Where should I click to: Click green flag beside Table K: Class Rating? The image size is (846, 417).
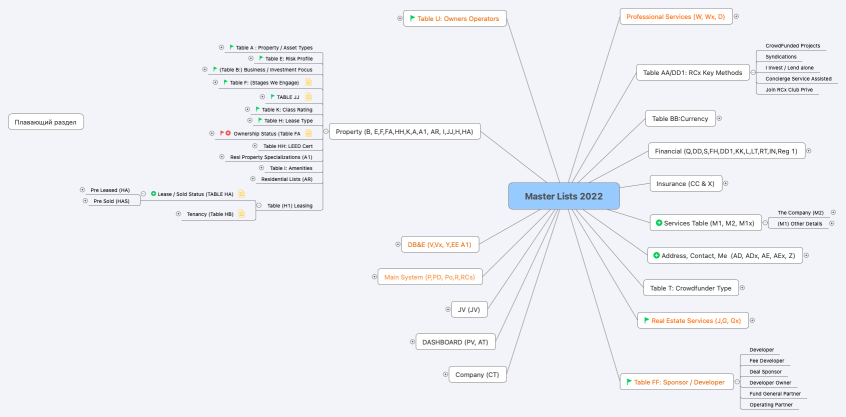point(258,109)
